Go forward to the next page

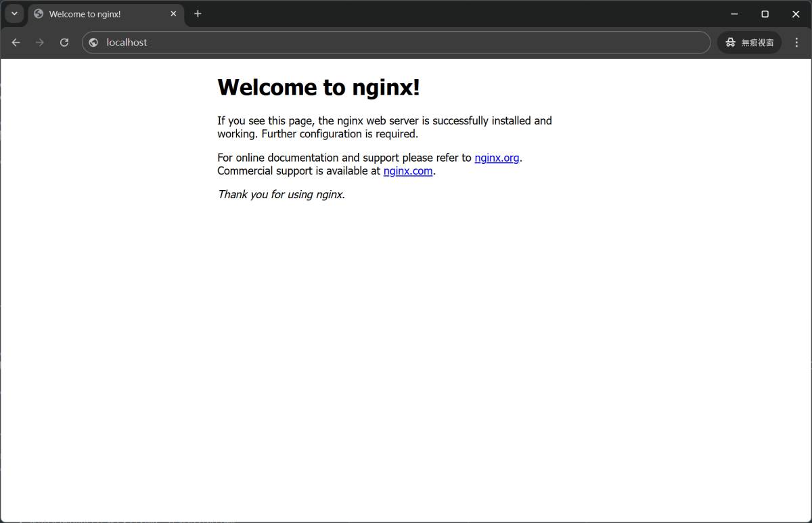coord(40,42)
